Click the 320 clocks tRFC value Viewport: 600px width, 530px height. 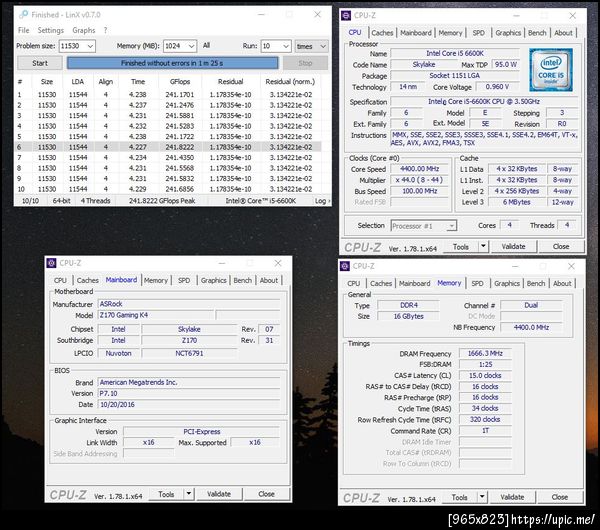[x=485, y=419]
